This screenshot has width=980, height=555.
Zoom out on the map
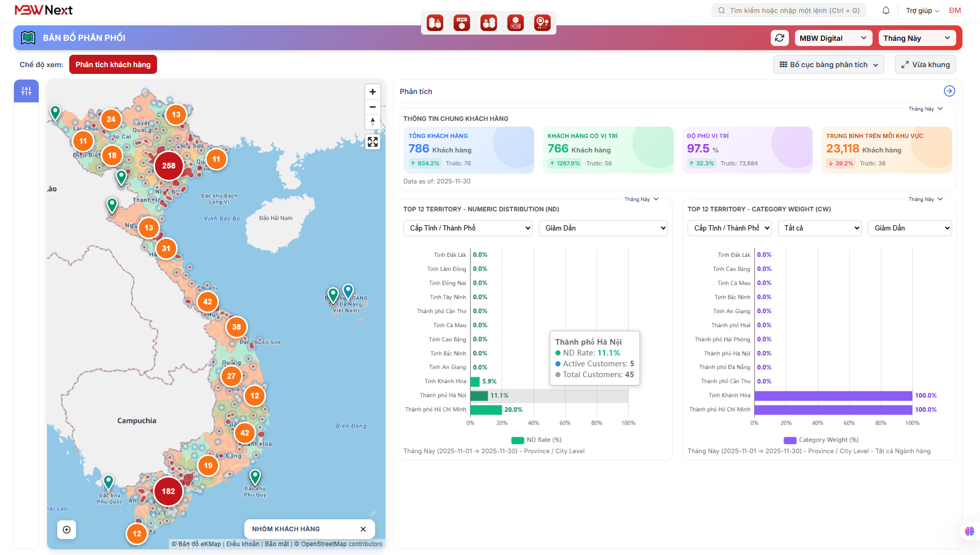(372, 107)
